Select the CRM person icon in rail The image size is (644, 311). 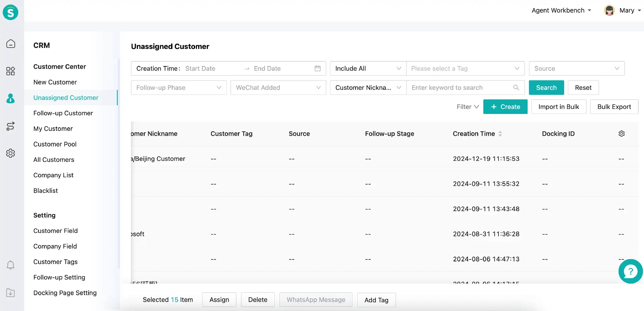(10, 98)
